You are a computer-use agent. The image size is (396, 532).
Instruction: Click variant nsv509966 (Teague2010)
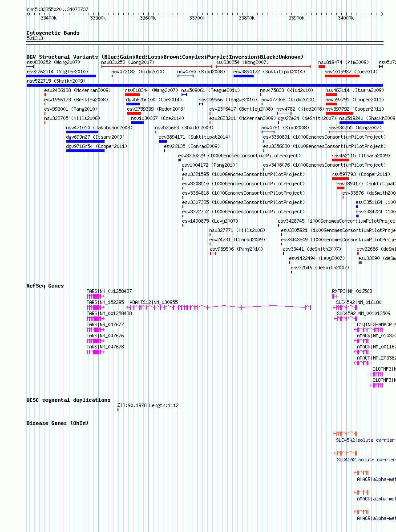tap(227, 100)
